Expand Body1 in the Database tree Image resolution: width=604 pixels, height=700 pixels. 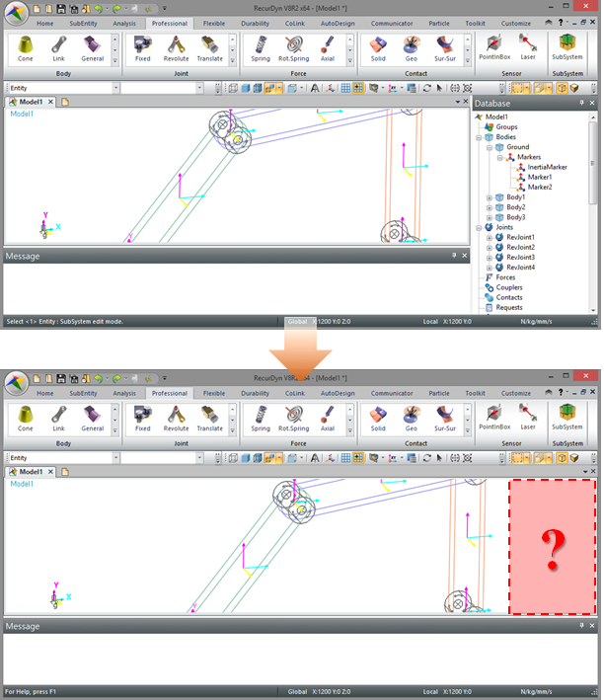pos(489,197)
